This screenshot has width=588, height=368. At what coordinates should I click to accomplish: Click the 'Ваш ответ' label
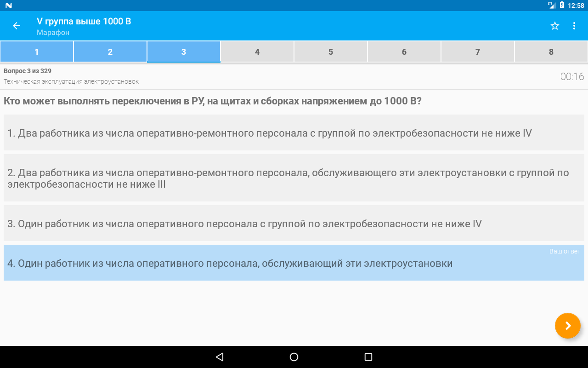click(x=565, y=251)
